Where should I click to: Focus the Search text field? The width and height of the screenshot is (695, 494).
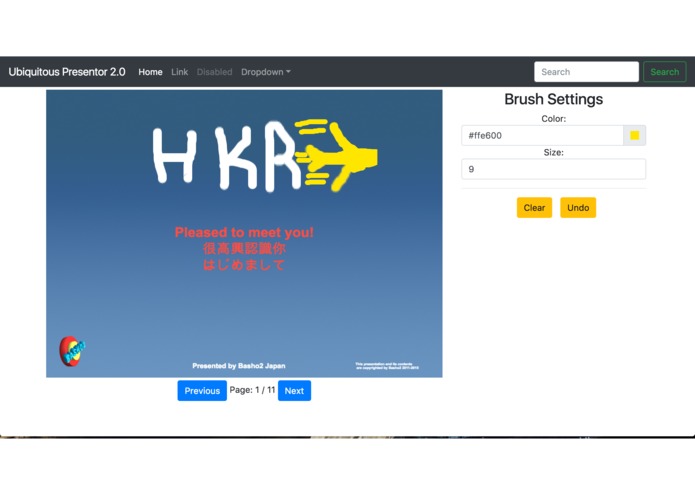(x=586, y=72)
